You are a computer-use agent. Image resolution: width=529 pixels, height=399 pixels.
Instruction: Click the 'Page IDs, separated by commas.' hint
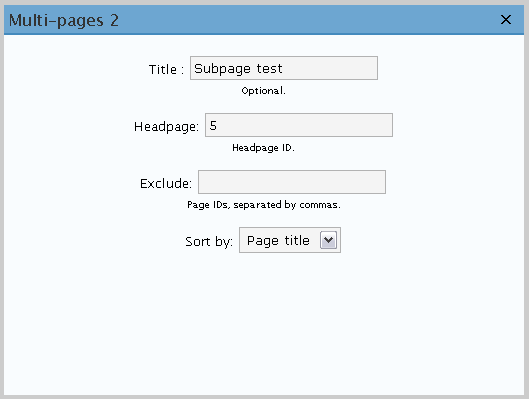pos(264,205)
